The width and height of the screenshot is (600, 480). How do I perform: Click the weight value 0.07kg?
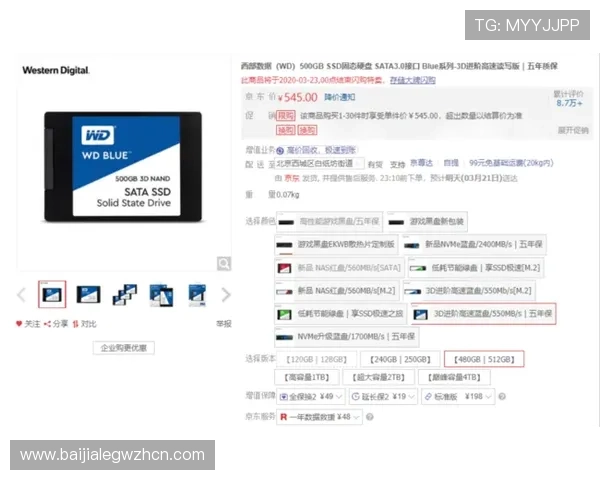[x=288, y=195]
